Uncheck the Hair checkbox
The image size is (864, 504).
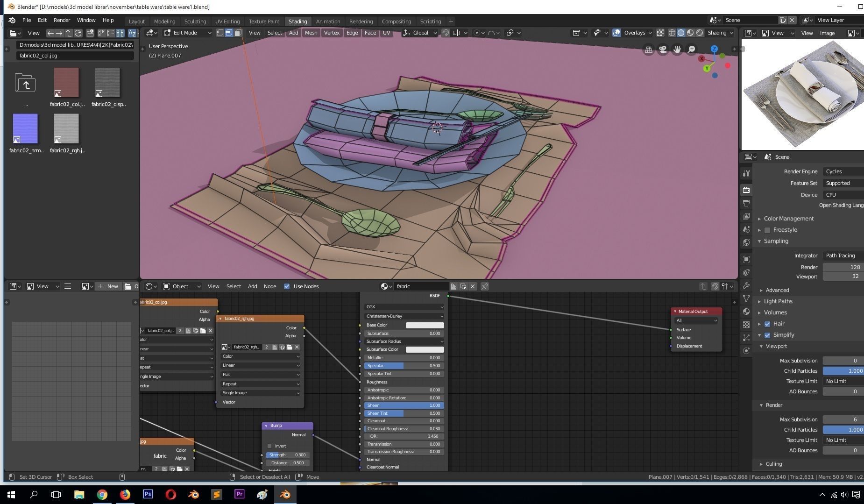coord(767,324)
